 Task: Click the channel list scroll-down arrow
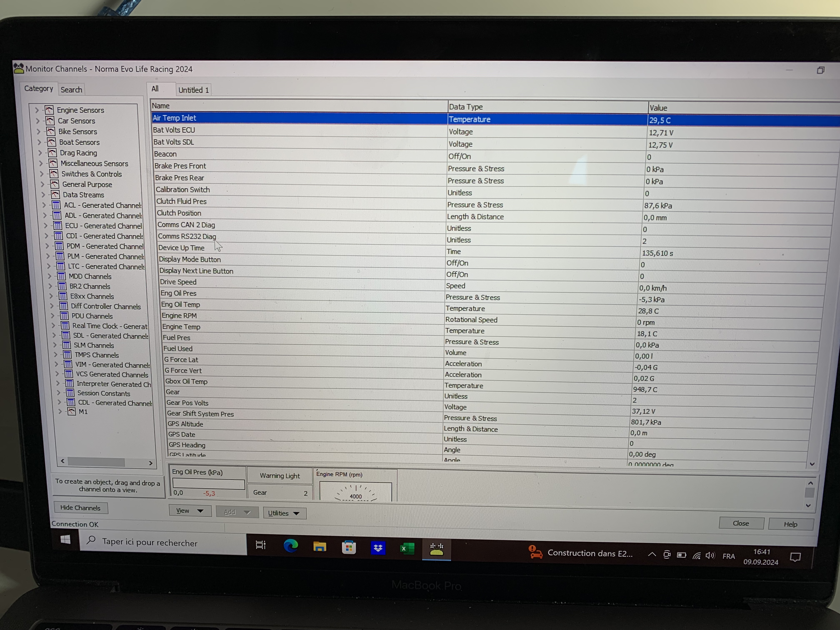(812, 464)
